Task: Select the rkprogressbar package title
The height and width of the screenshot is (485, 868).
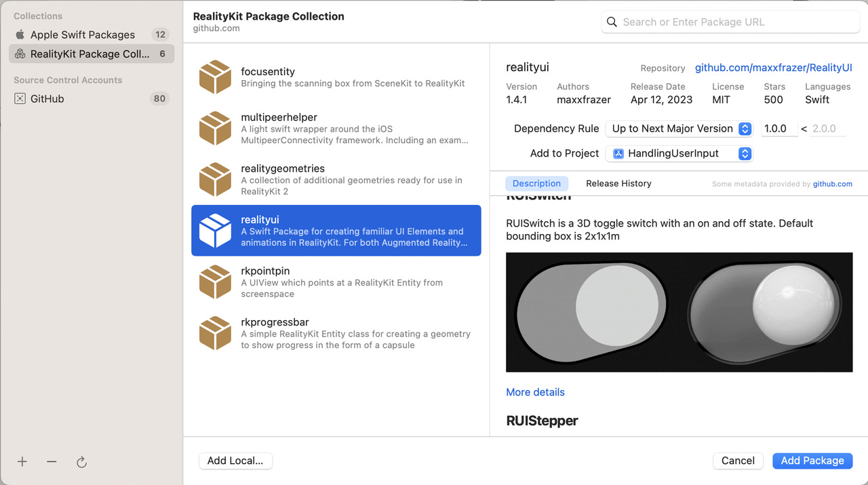Action: click(x=275, y=322)
